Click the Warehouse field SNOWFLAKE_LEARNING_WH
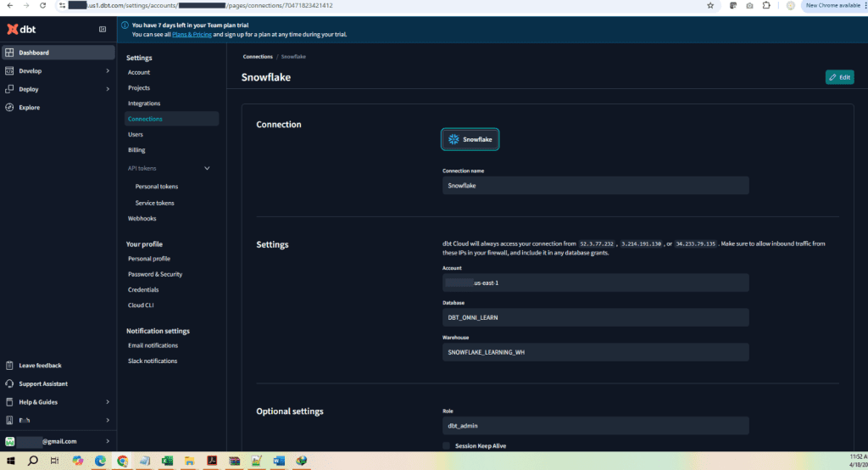 point(596,353)
